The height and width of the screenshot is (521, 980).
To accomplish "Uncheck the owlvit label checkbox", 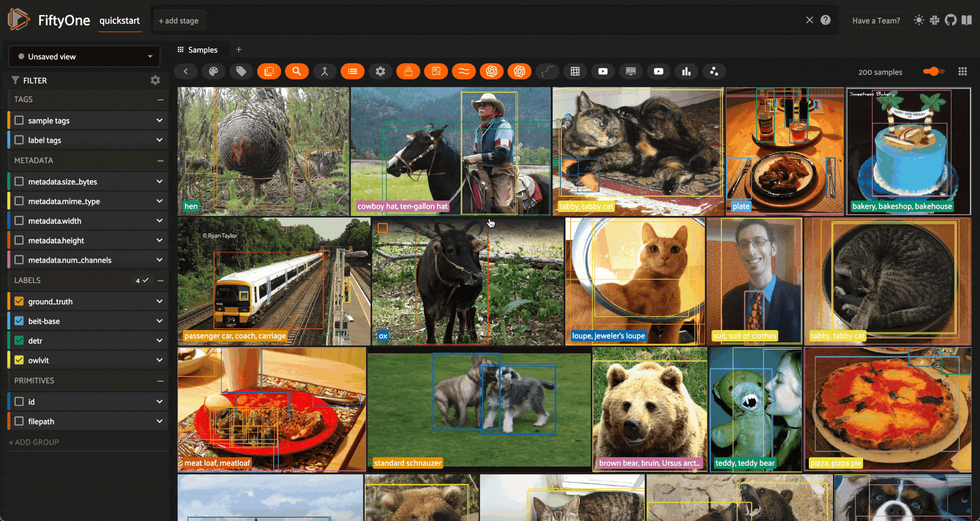I will point(19,360).
